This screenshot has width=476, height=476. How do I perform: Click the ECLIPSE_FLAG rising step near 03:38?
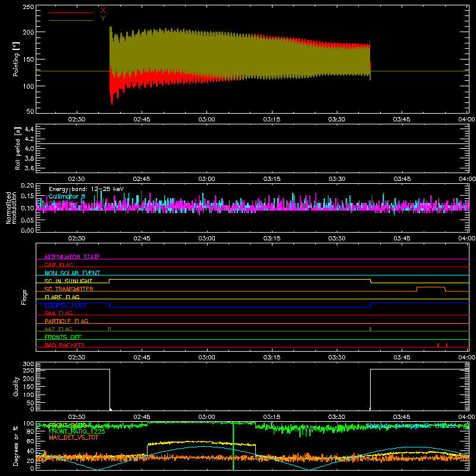371,305
